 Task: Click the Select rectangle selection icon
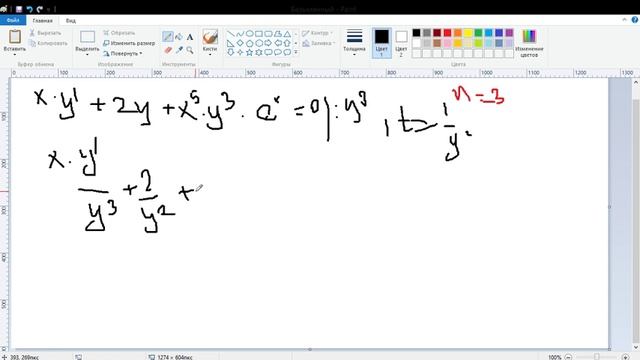[87, 37]
